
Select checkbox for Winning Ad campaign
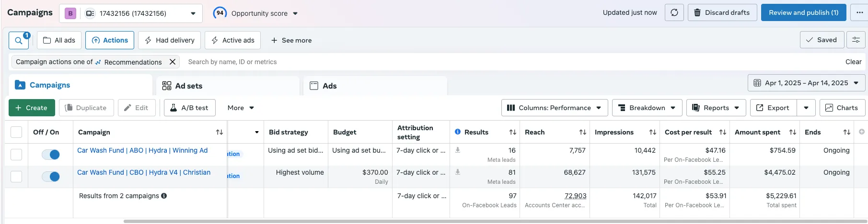click(16, 154)
